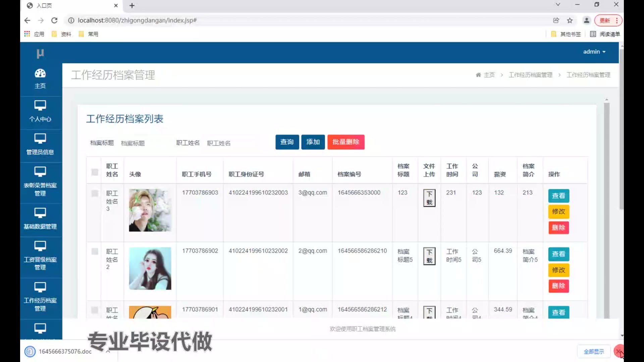Open 表彰荣誉档案管理 sidebar item

pyautogui.click(x=40, y=182)
